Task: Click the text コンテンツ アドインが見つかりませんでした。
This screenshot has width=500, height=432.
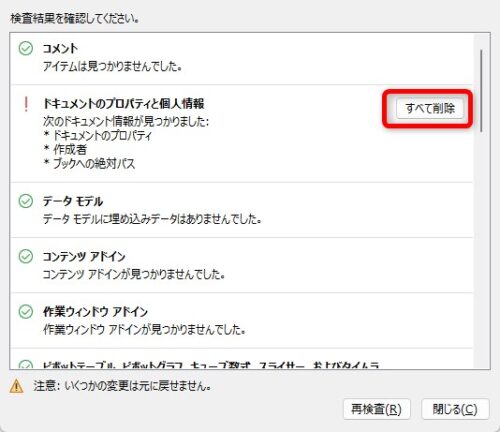Action: click(134, 274)
